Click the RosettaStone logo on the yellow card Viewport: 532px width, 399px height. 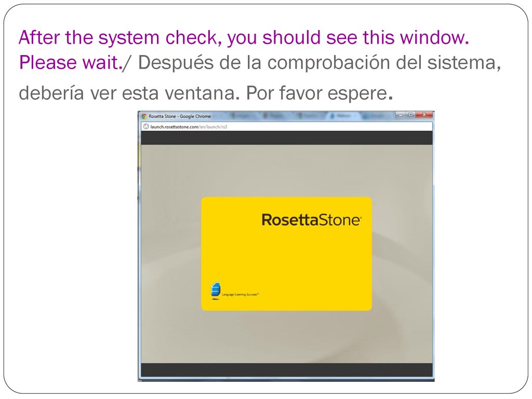pyautogui.click(x=312, y=220)
